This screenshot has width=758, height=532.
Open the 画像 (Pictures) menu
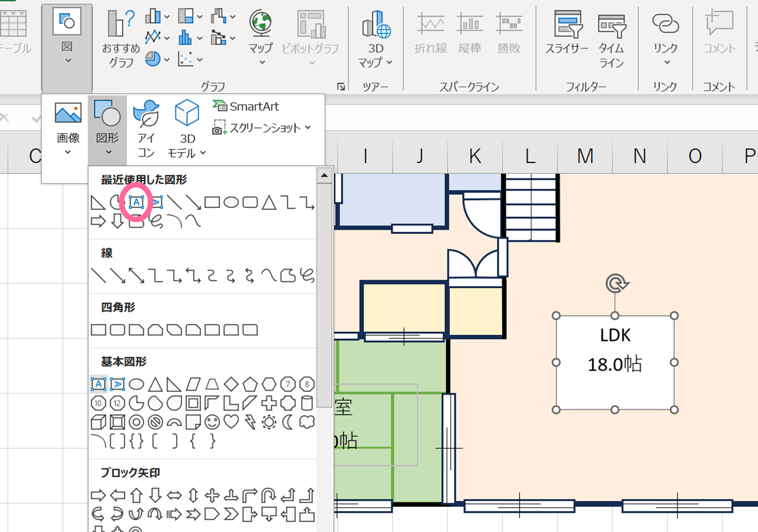[68, 128]
